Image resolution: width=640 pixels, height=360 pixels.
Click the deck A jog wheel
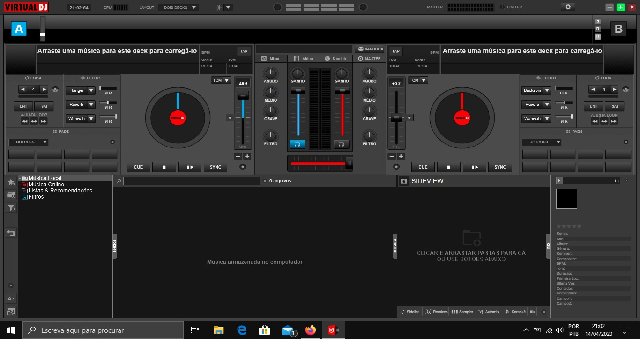coord(178,118)
